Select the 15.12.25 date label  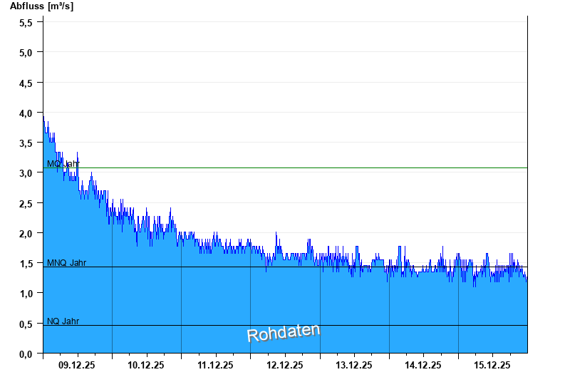[x=492, y=365]
